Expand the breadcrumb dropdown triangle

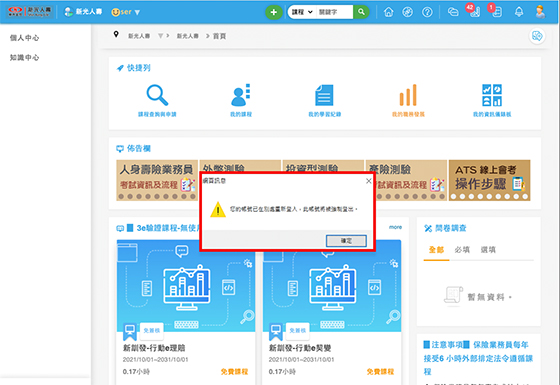click(160, 36)
